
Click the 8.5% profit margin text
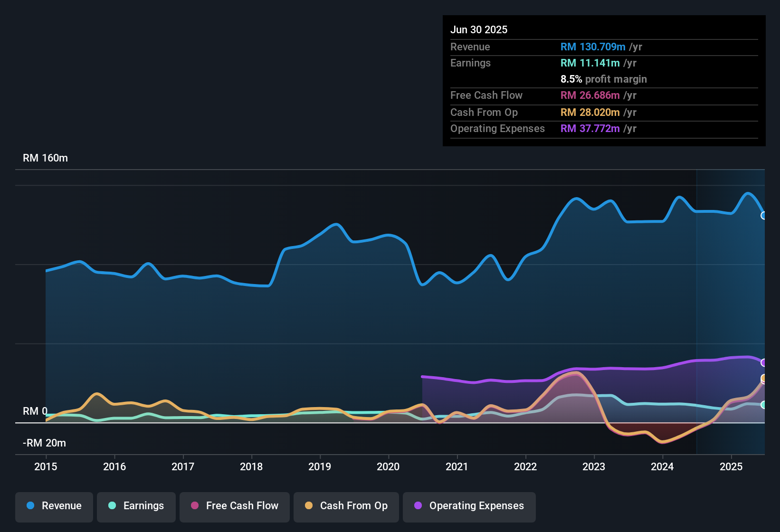pyautogui.click(x=604, y=79)
